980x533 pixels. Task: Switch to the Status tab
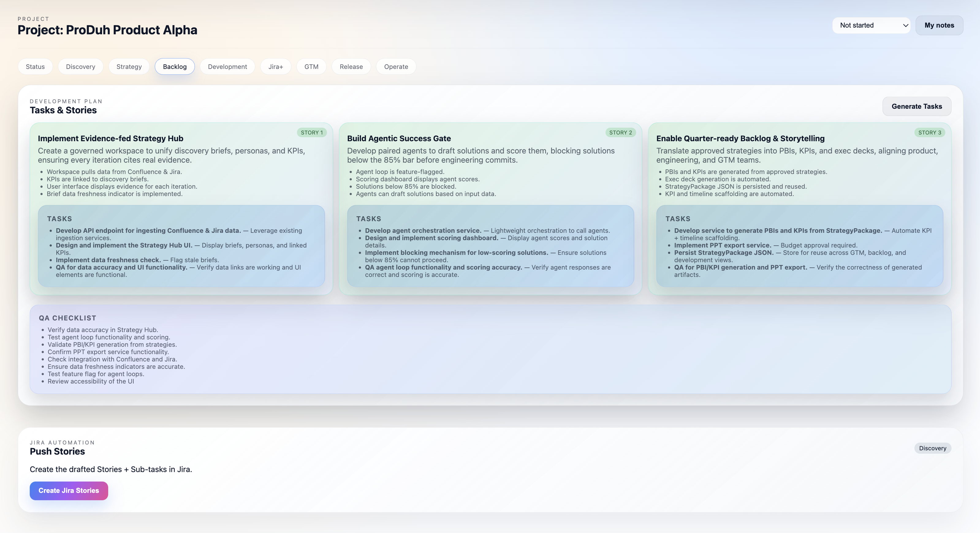coord(35,66)
